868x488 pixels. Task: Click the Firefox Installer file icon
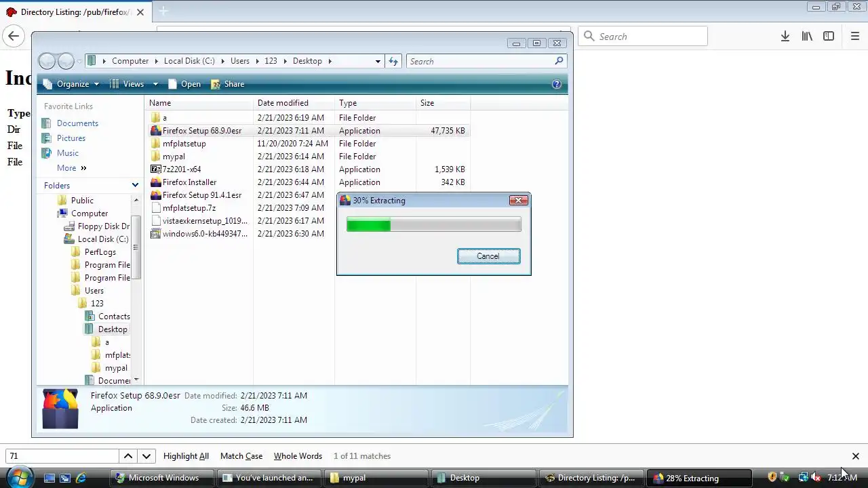pos(155,182)
